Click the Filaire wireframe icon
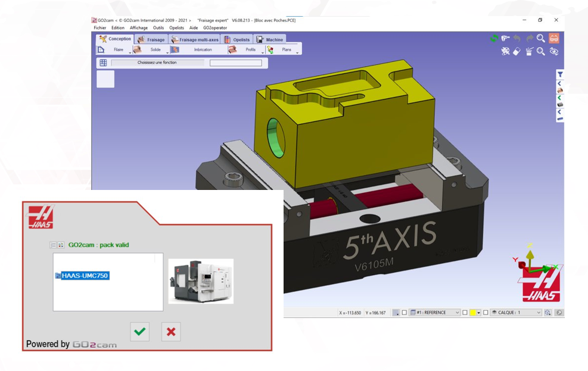The height and width of the screenshot is (371, 588). click(101, 49)
